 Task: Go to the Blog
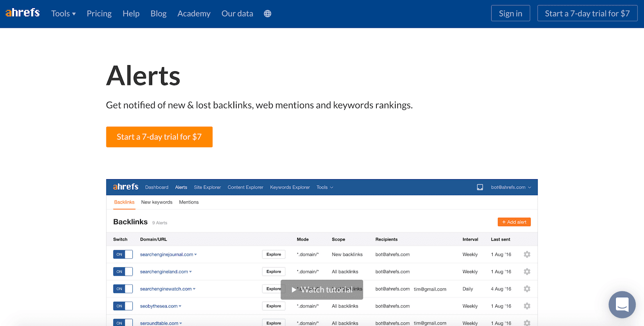159,14
